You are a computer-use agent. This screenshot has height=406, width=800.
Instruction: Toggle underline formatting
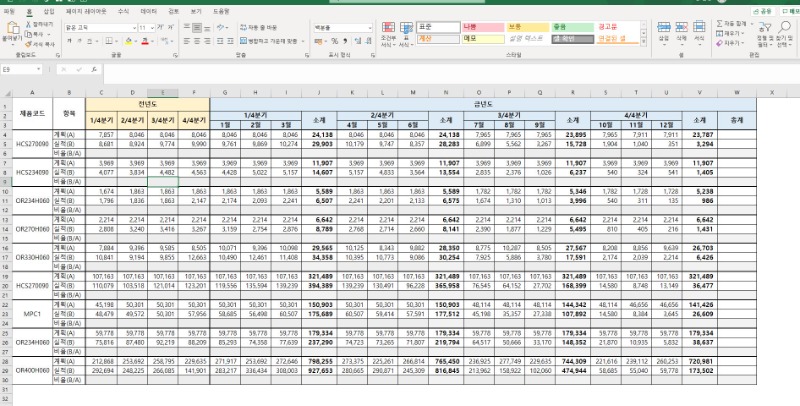[x=89, y=41]
